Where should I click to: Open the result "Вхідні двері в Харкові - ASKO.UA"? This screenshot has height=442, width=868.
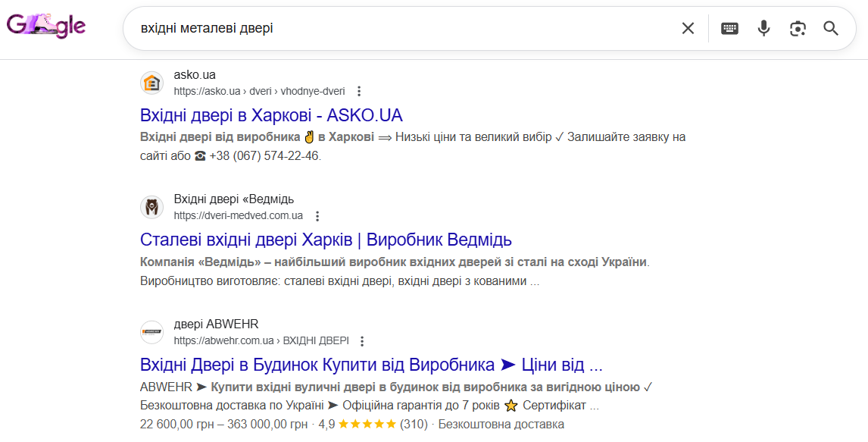click(x=270, y=114)
